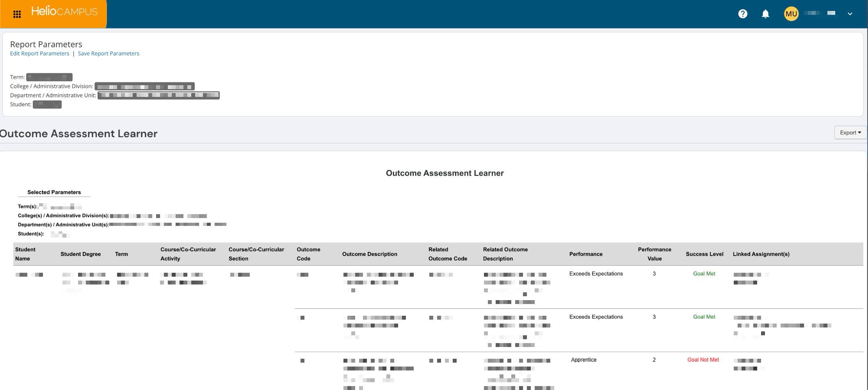
Task: Open the Export dropdown
Action: (x=850, y=132)
